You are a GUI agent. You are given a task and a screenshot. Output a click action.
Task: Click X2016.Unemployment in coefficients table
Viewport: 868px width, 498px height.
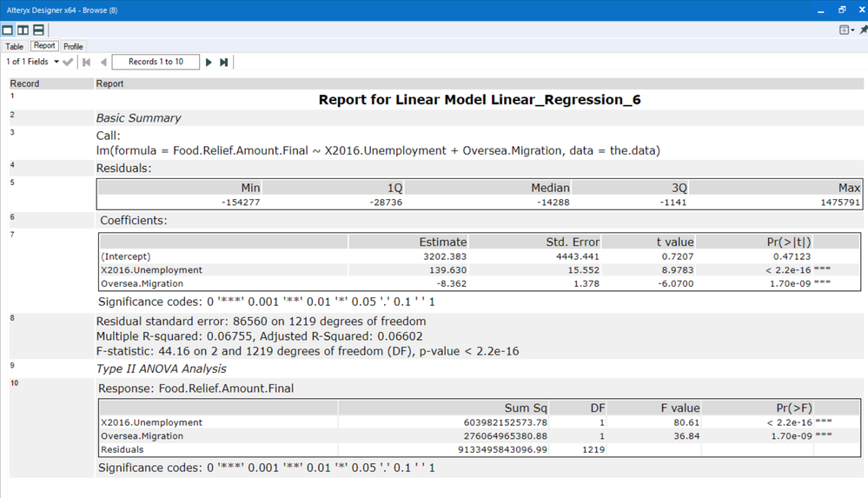click(x=152, y=270)
